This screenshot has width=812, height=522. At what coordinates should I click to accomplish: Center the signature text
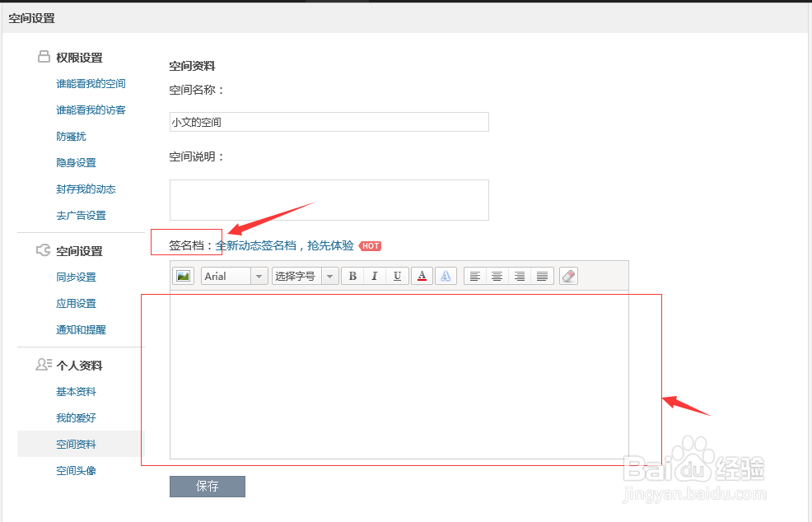click(497, 276)
